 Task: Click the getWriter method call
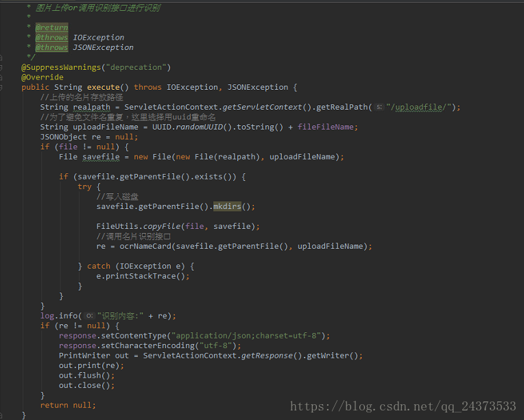pos(328,356)
